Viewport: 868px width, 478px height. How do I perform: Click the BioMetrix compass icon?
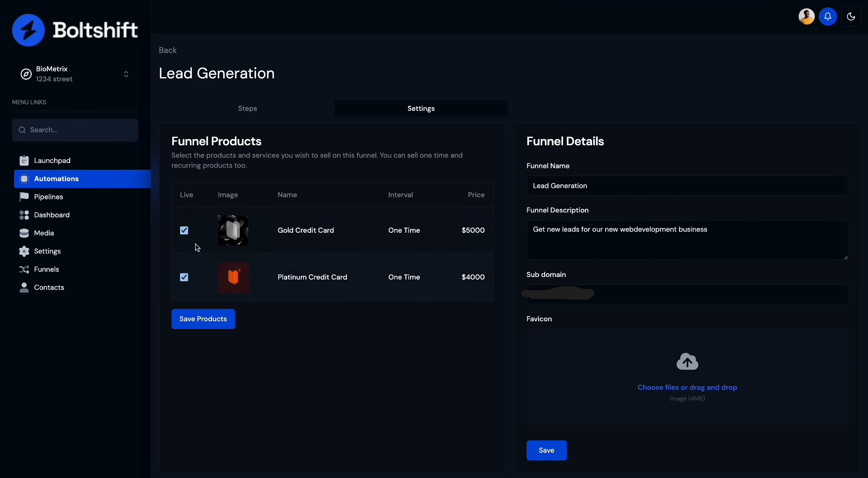(x=26, y=74)
